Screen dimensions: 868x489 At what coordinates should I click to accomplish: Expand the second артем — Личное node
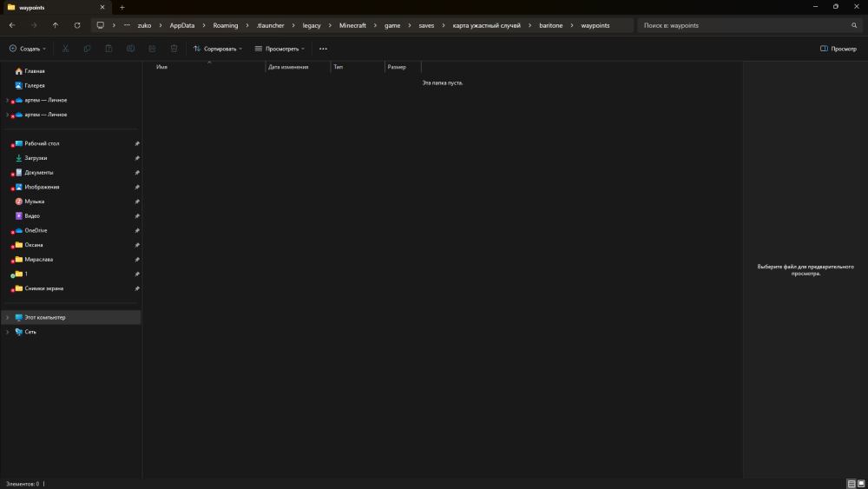point(7,115)
